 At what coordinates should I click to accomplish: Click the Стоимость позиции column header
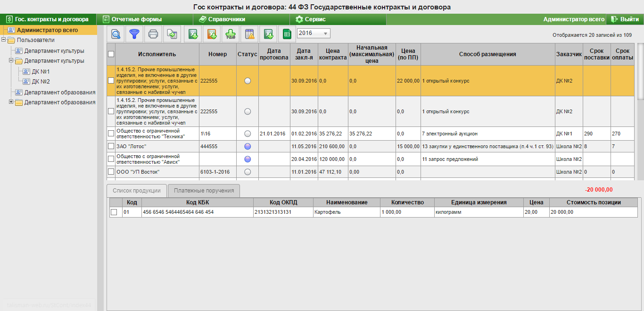point(594,202)
